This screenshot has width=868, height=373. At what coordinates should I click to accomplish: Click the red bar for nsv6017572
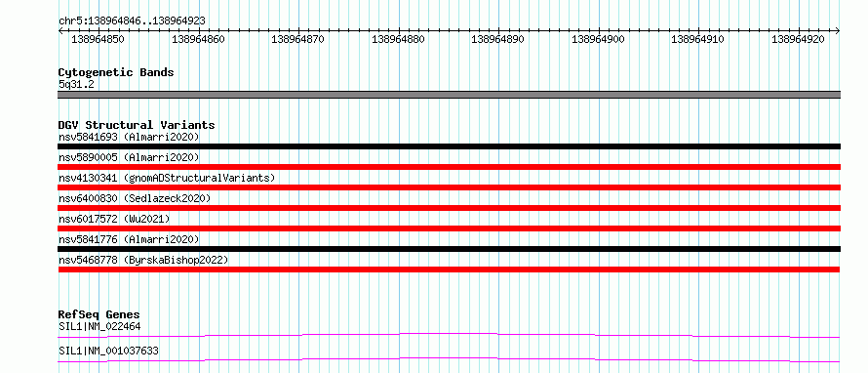[x=449, y=228]
